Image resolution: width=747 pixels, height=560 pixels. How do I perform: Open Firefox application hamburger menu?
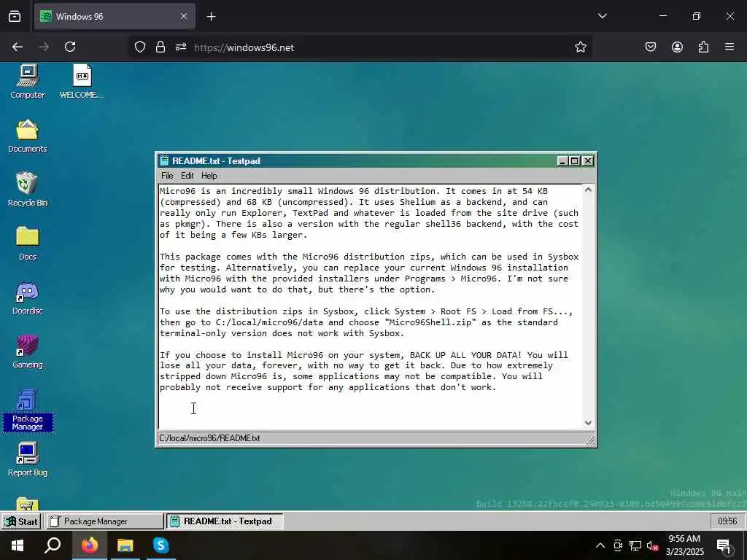(729, 47)
